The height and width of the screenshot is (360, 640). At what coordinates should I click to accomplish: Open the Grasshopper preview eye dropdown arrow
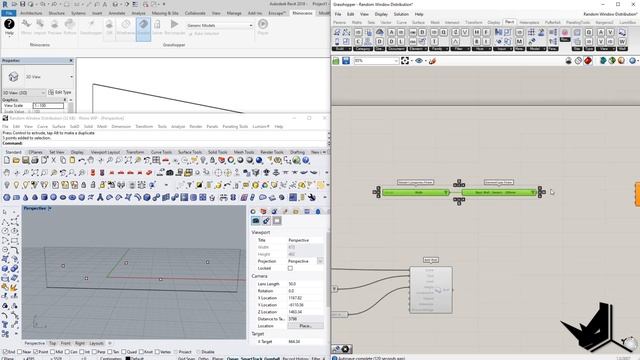(x=425, y=61)
